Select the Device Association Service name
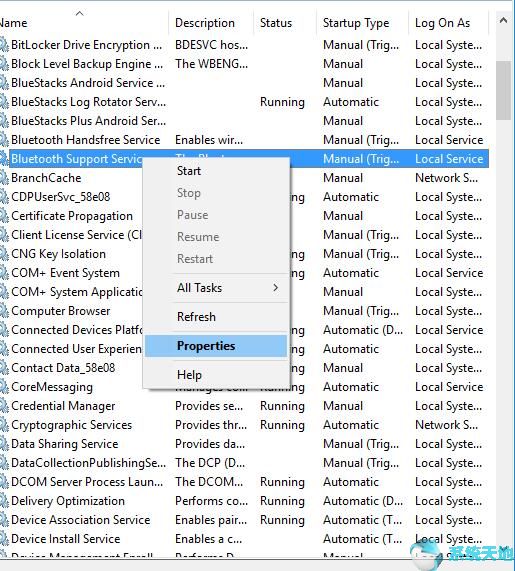Image resolution: width=515 pixels, height=571 pixels. click(x=80, y=520)
